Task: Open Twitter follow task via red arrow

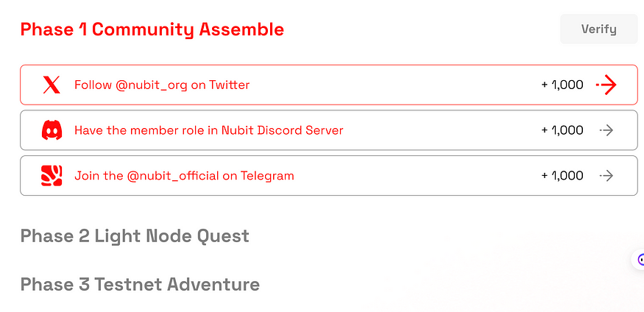Action: [x=606, y=85]
